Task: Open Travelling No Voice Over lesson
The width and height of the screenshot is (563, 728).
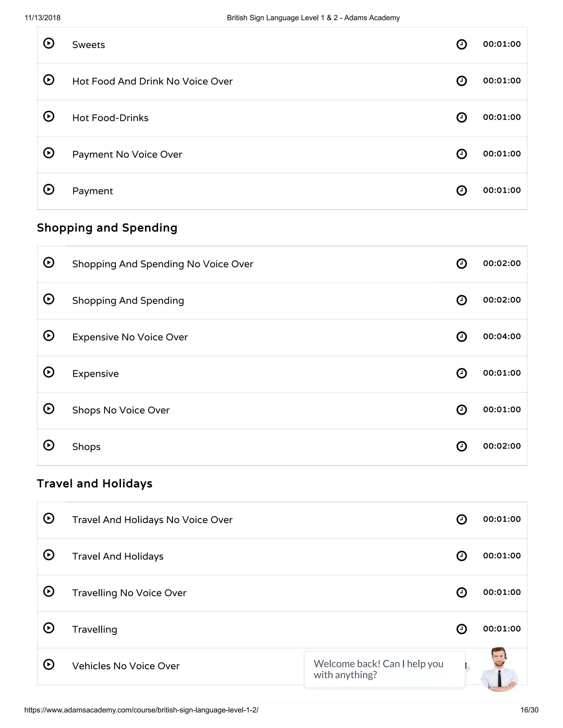Action: tap(129, 593)
